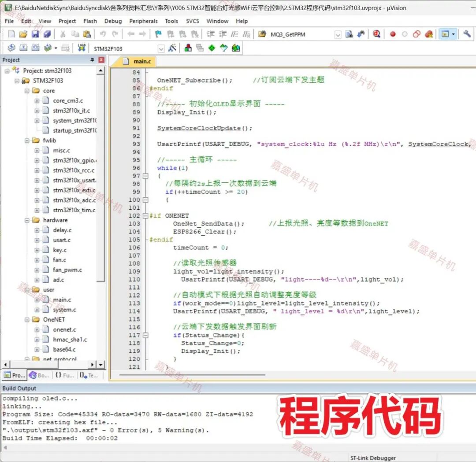Start the debug session with the magnifier icon

coord(376,34)
